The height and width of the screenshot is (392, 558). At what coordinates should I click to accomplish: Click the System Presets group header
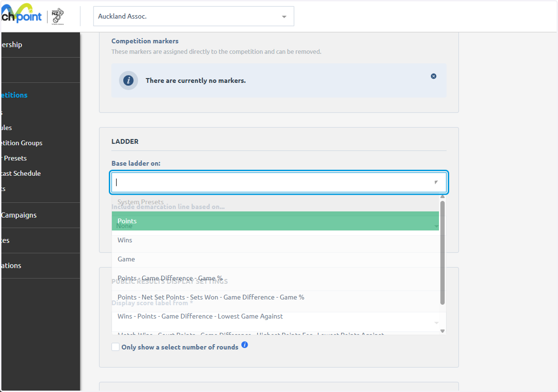click(140, 202)
